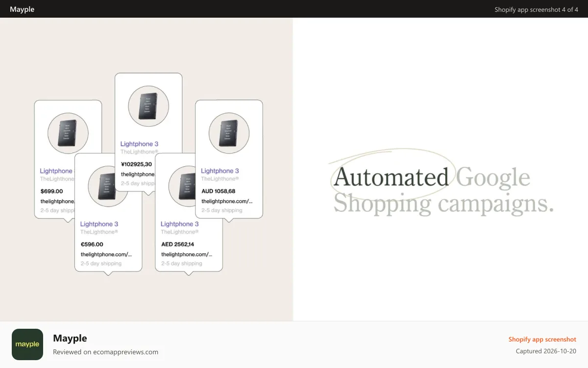Click the $699.00 price
Screen dimensions: 588x368
tap(51, 191)
